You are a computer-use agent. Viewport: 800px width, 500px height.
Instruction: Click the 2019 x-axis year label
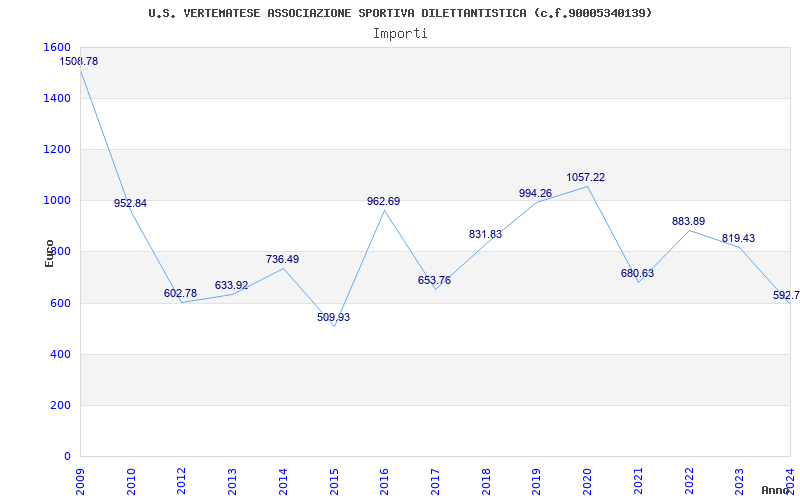click(536, 481)
